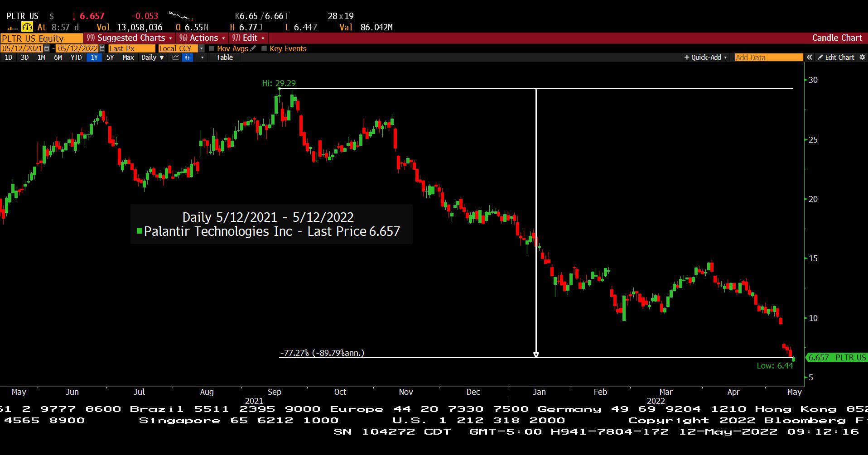Image resolution: width=868 pixels, height=455 pixels.
Task: Select the 1D time range
Action: point(9,57)
